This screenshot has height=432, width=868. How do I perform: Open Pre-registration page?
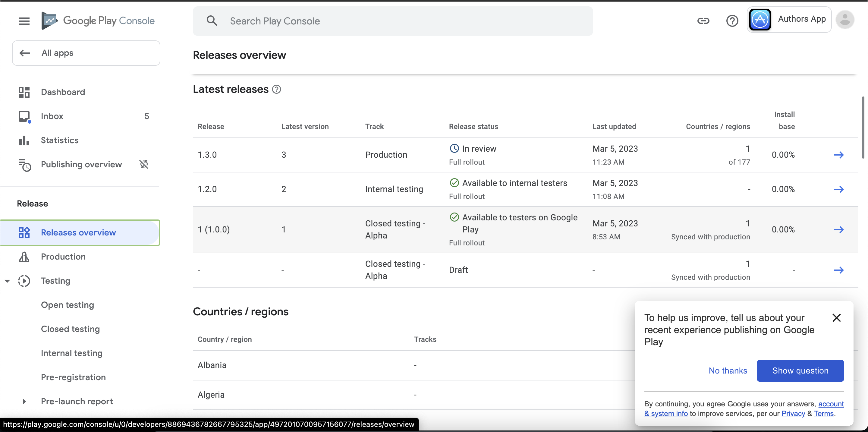click(x=73, y=377)
